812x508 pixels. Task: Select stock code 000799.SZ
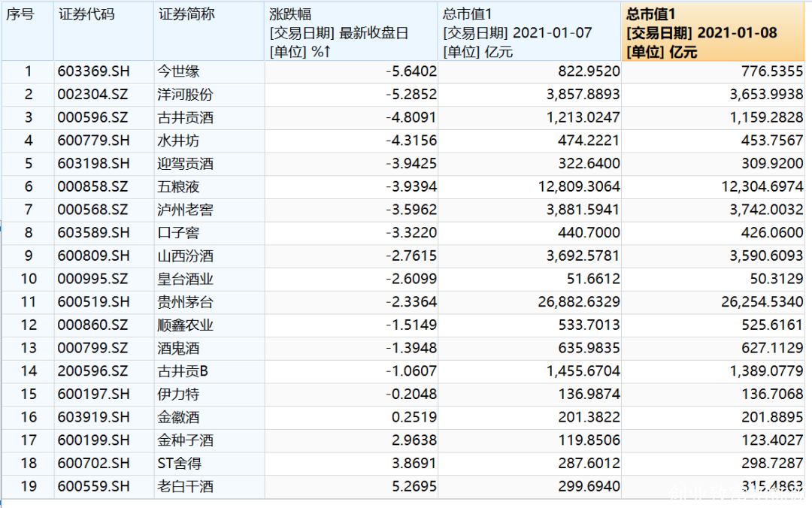(x=92, y=348)
